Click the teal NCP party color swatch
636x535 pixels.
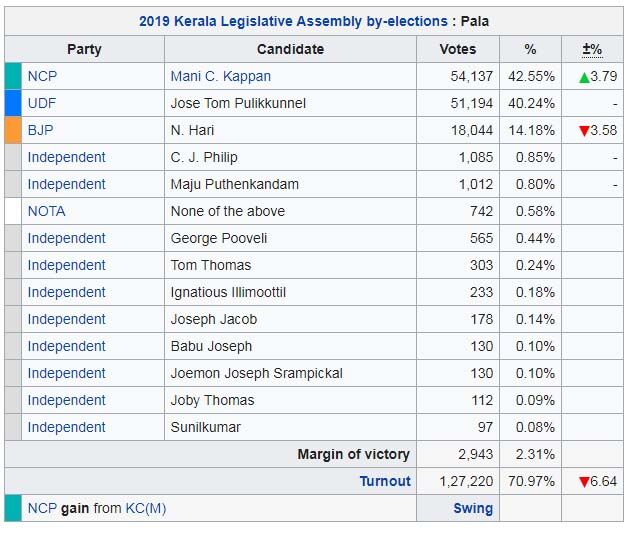(x=13, y=76)
